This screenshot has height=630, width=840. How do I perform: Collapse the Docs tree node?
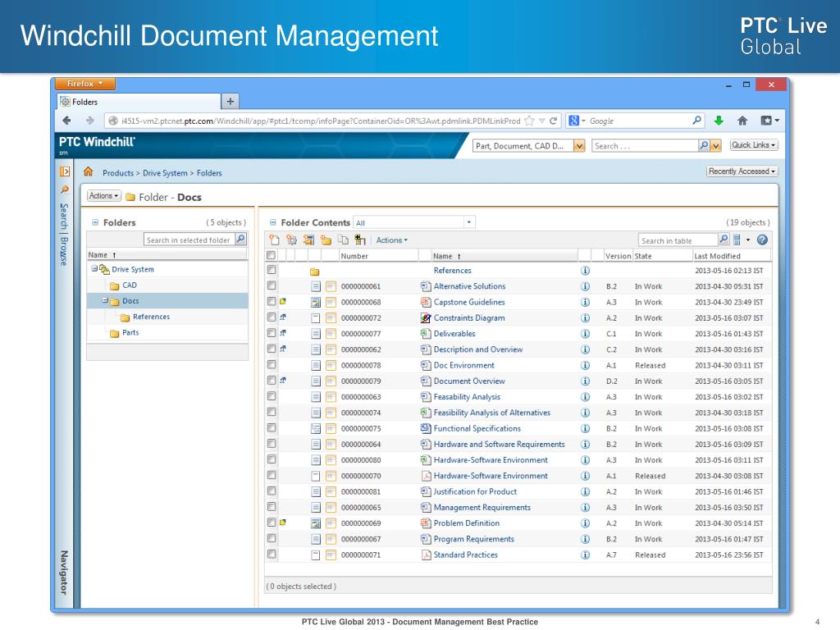click(x=105, y=300)
